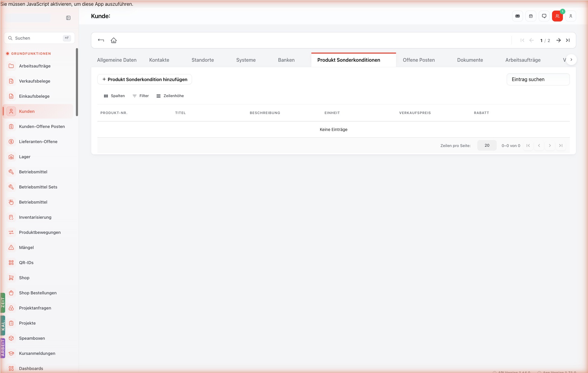This screenshot has width=588, height=373.
Task: Click the Produktbewegungen arrows icon
Action: click(11, 232)
